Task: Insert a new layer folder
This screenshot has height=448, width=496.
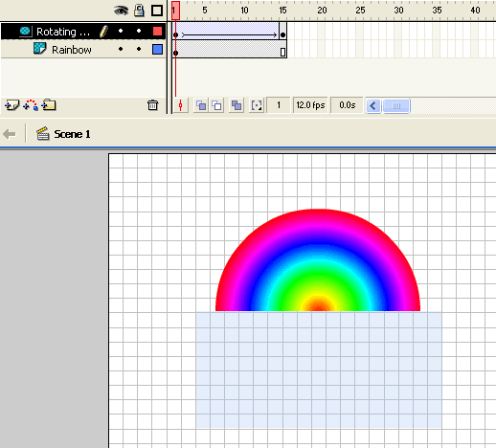Action: click(49, 104)
